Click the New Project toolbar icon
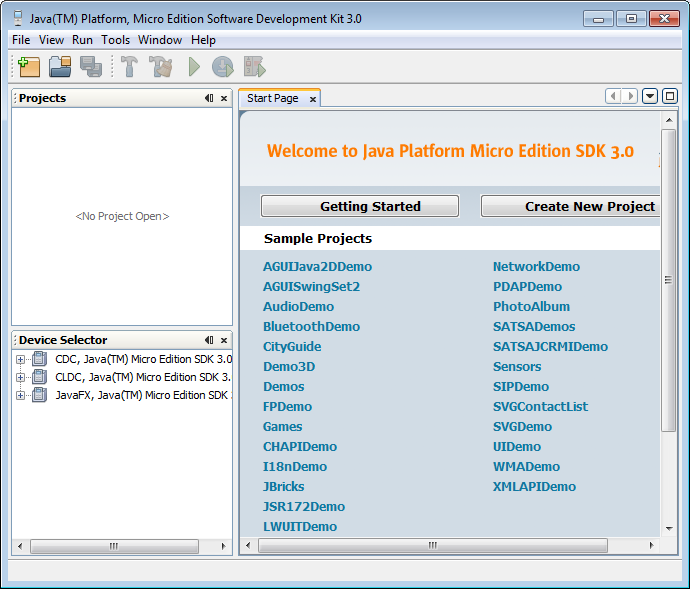This screenshot has height=589, width=690. 29,67
